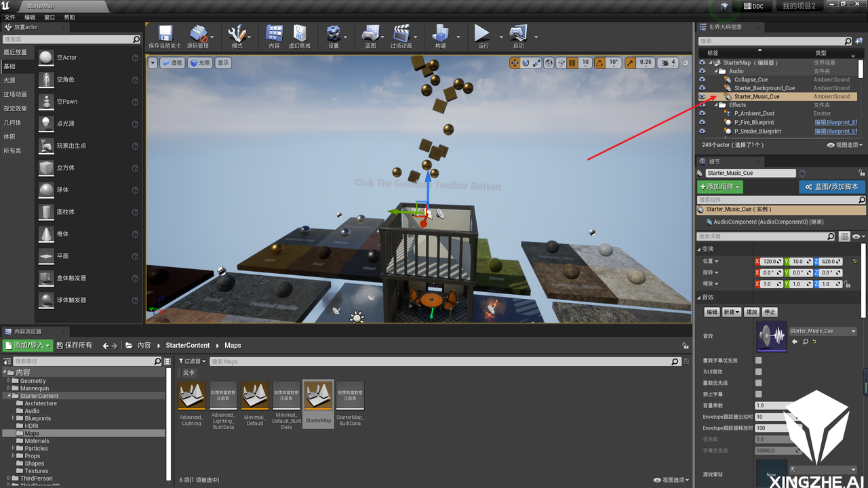
Task: Select Player Start (玩家出生点) in place panel
Action: click(90, 146)
